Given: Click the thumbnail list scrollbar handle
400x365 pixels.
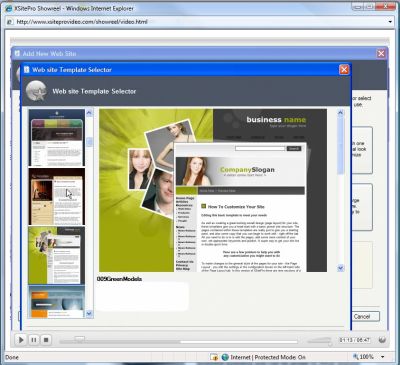Looking at the screenshot, I should coord(89,142).
